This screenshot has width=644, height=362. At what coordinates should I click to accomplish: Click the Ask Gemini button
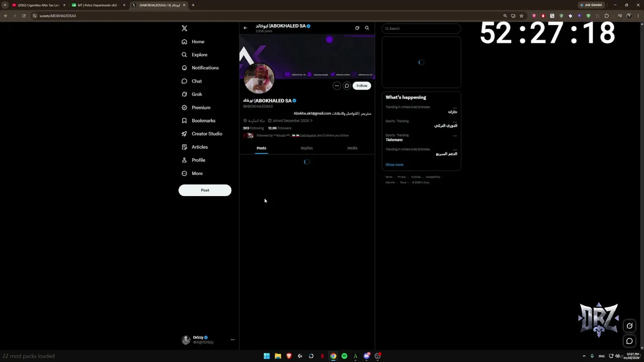(x=591, y=5)
